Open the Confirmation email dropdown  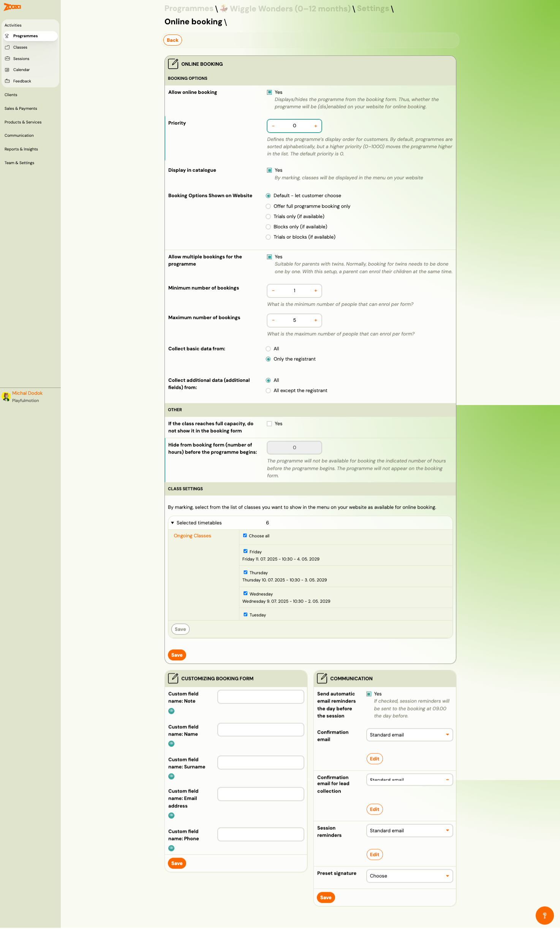(410, 735)
